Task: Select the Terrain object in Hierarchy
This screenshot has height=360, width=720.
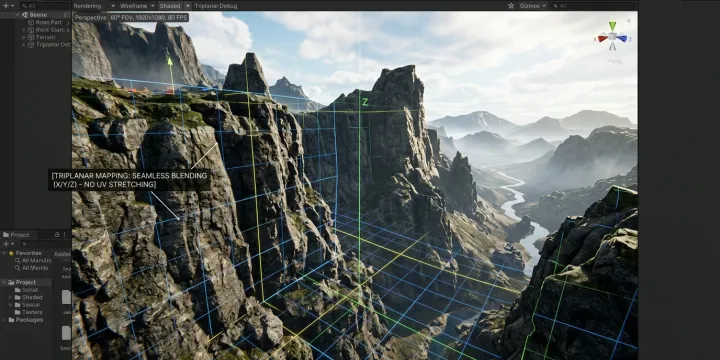Action: click(45, 37)
